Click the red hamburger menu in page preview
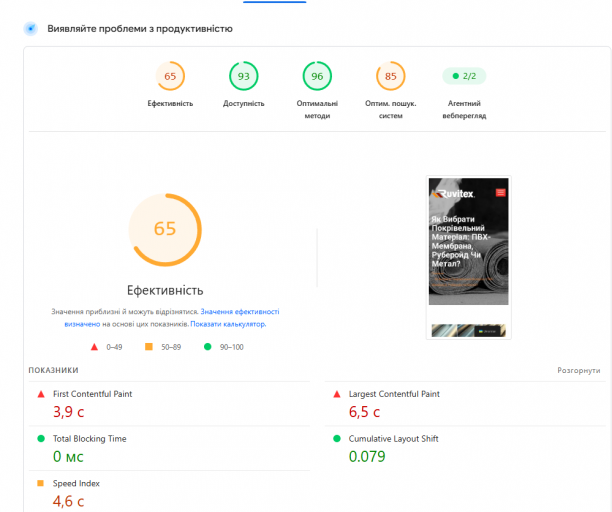612x512 pixels. tap(500, 192)
